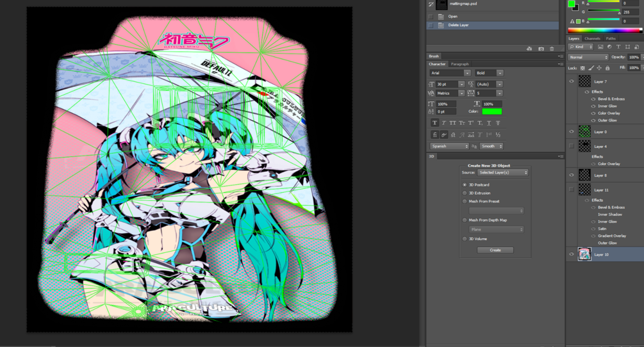Click green foreground color swatch
This screenshot has width=644, height=347.
572,4
